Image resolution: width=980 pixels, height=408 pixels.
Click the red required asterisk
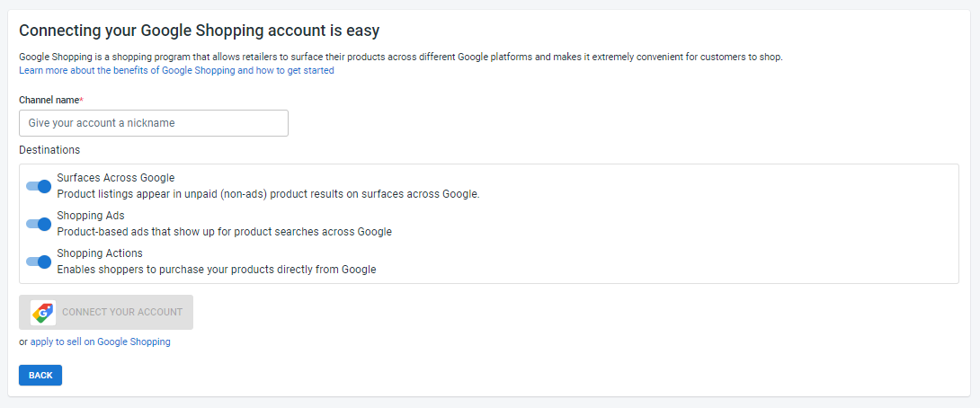81,100
